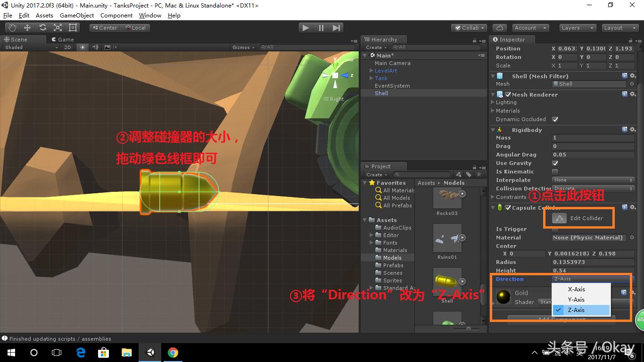
Task: Select Shell in the Hierarchy panel
Action: point(381,93)
